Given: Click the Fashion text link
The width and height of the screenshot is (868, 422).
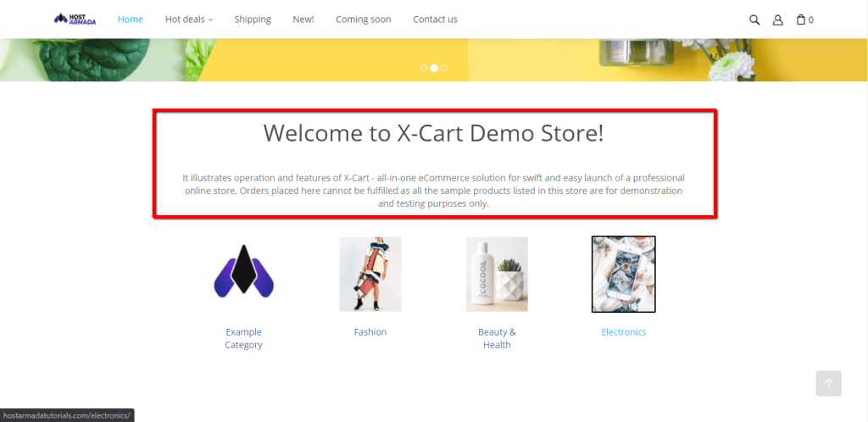Looking at the screenshot, I should [370, 332].
